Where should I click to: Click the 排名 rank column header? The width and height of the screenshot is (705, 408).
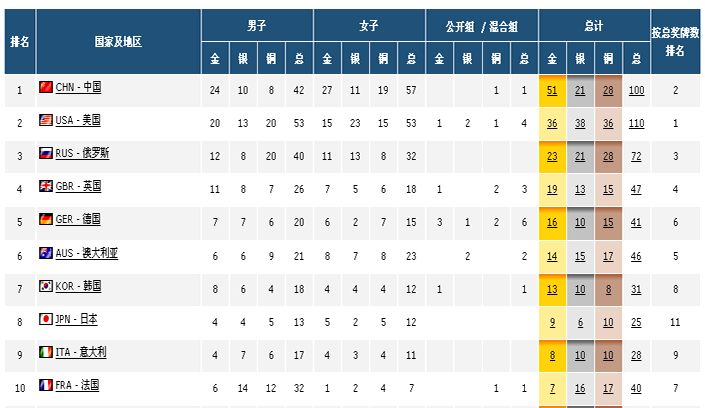pyautogui.click(x=20, y=42)
